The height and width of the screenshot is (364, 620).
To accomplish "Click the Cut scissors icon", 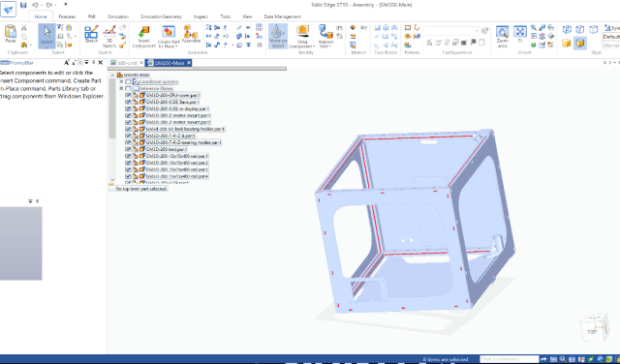I will click(23, 28).
